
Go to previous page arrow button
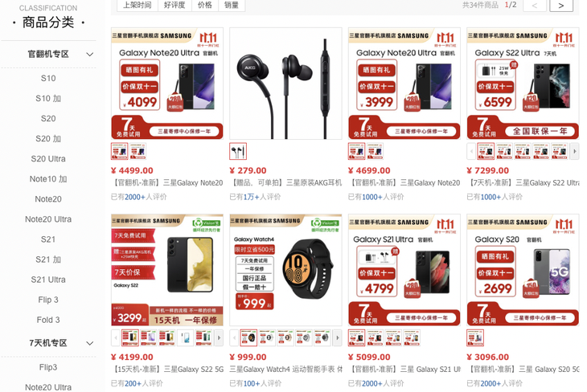[534, 6]
